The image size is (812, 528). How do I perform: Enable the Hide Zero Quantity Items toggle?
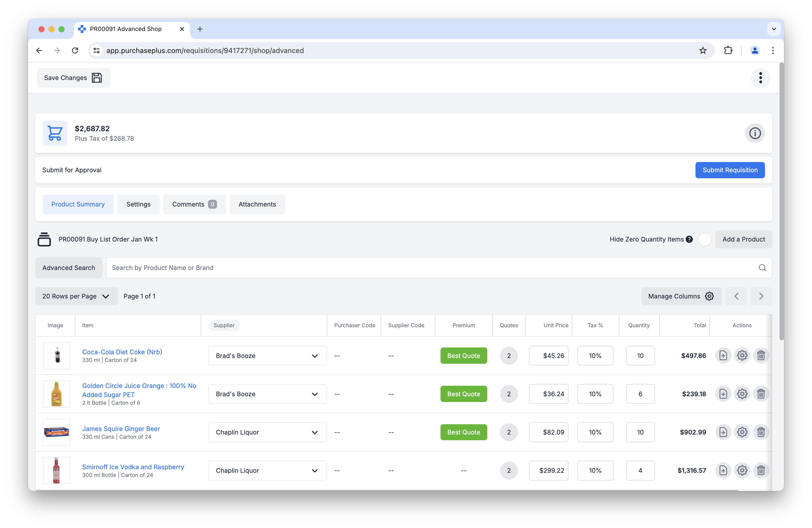click(x=705, y=239)
